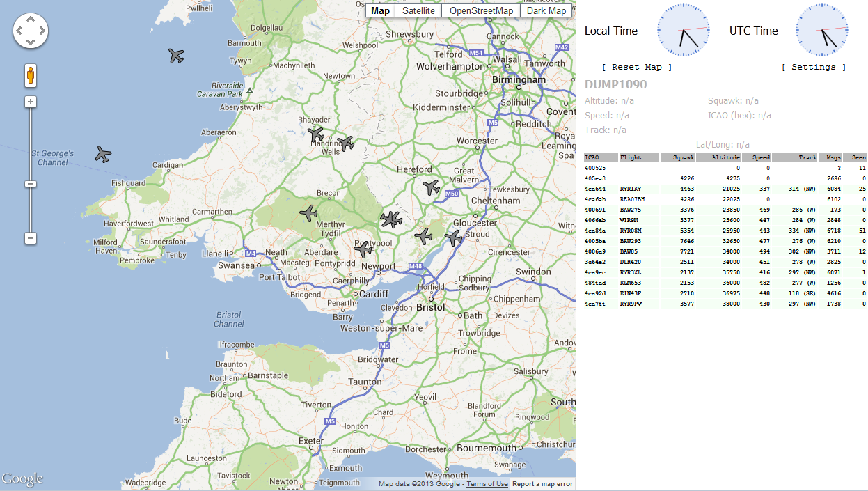Viewport: 868px width, 491px height.
Task: Click the aircraft directly above Merthyr Tydfil
Action: point(308,213)
